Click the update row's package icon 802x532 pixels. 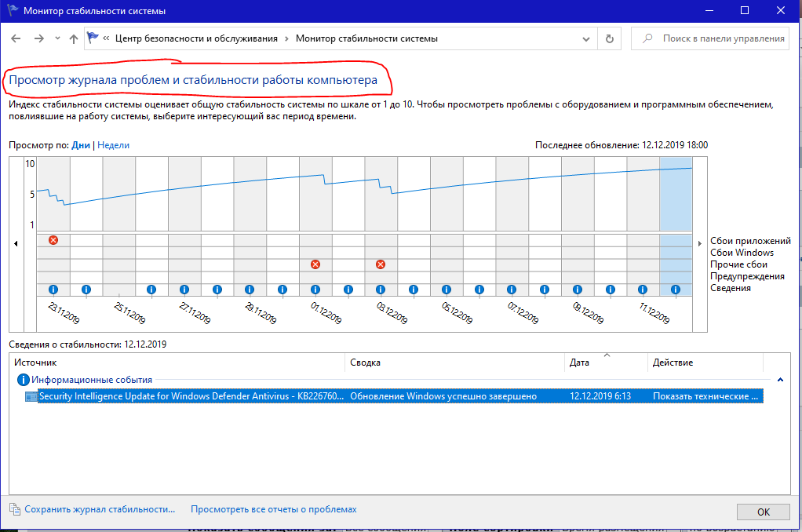click(x=31, y=396)
